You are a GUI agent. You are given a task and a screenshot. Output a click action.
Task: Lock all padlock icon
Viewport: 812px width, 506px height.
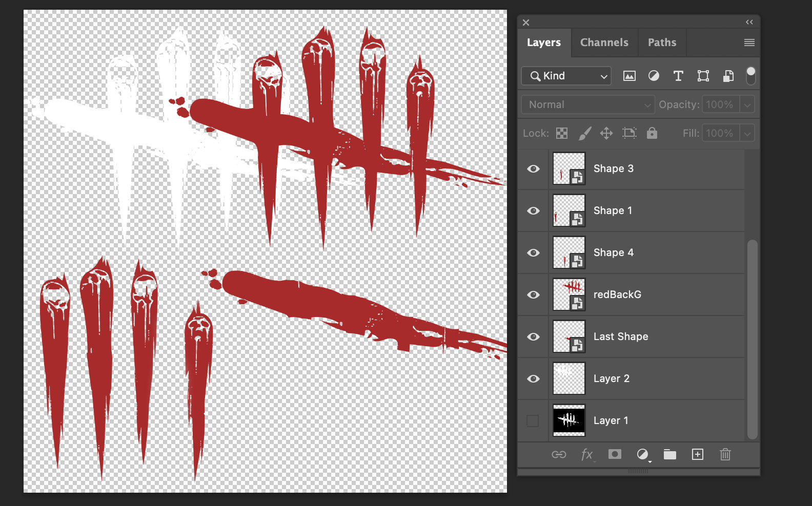tap(652, 133)
